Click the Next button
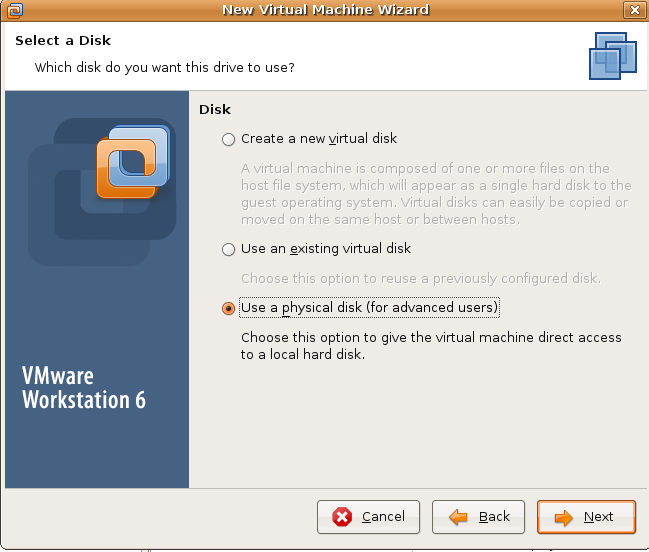 586,517
